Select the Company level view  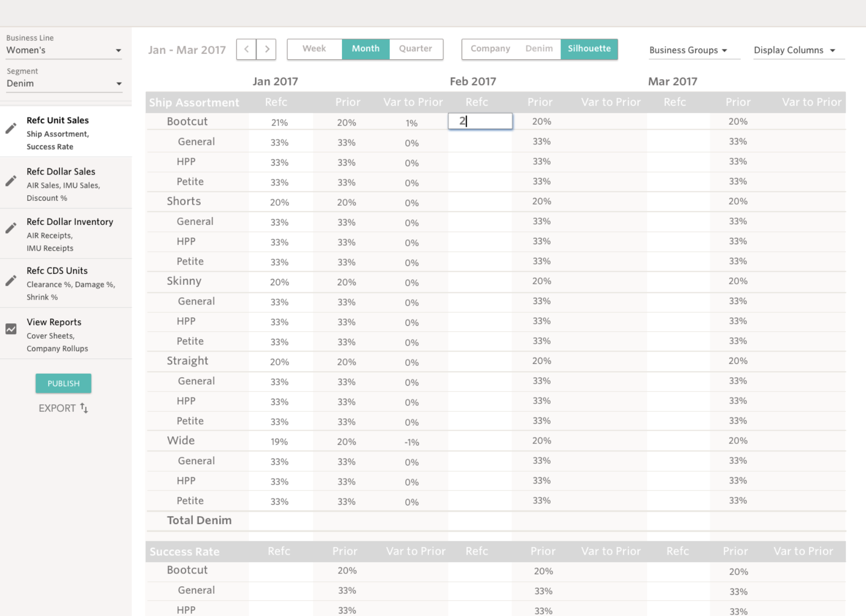pyautogui.click(x=490, y=49)
